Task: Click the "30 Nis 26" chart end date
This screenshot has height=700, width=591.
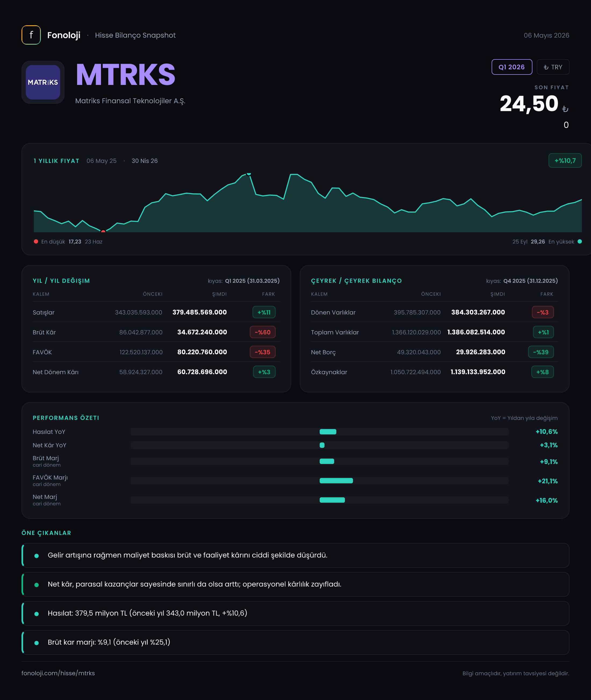Action: 145,161
